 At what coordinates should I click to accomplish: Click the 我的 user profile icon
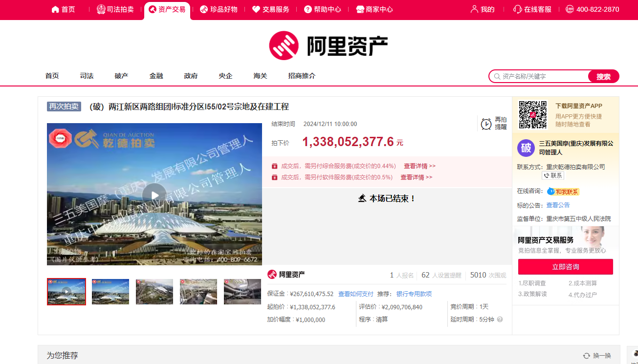[474, 9]
